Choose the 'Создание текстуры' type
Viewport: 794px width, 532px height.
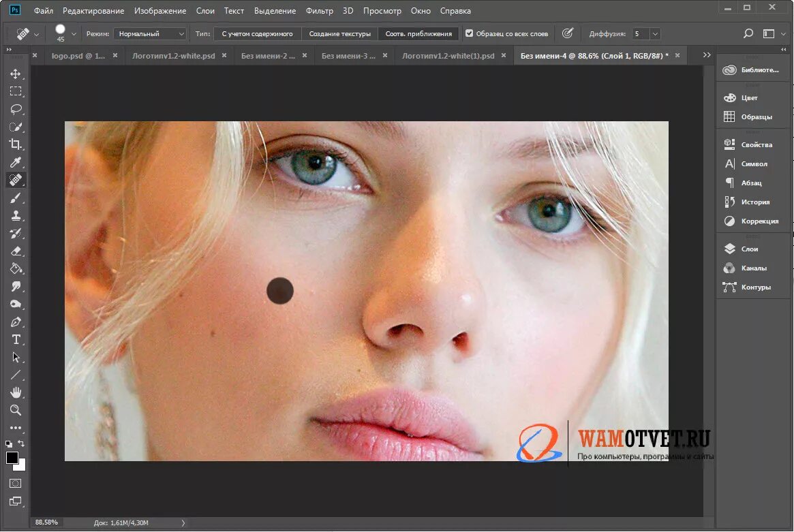point(340,34)
